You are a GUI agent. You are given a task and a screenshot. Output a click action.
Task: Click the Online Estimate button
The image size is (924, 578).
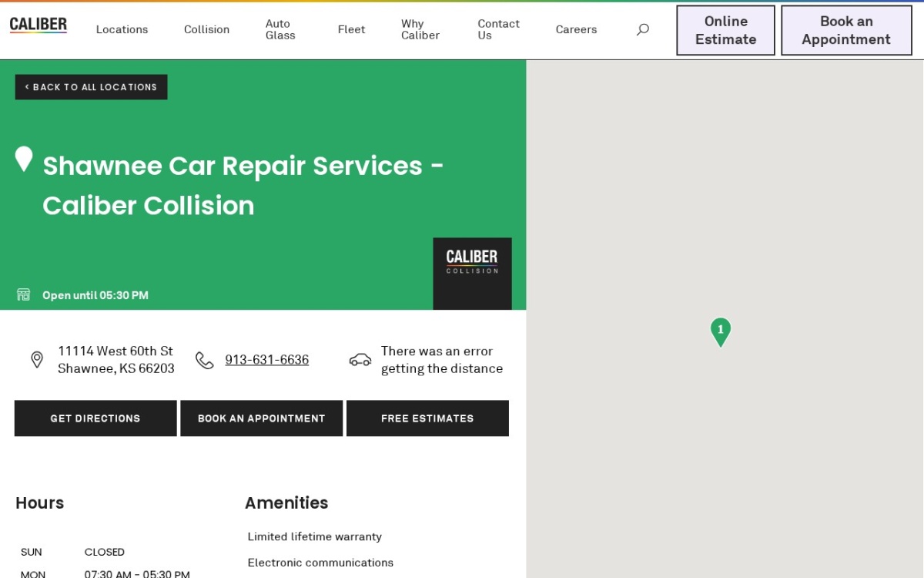(725, 30)
